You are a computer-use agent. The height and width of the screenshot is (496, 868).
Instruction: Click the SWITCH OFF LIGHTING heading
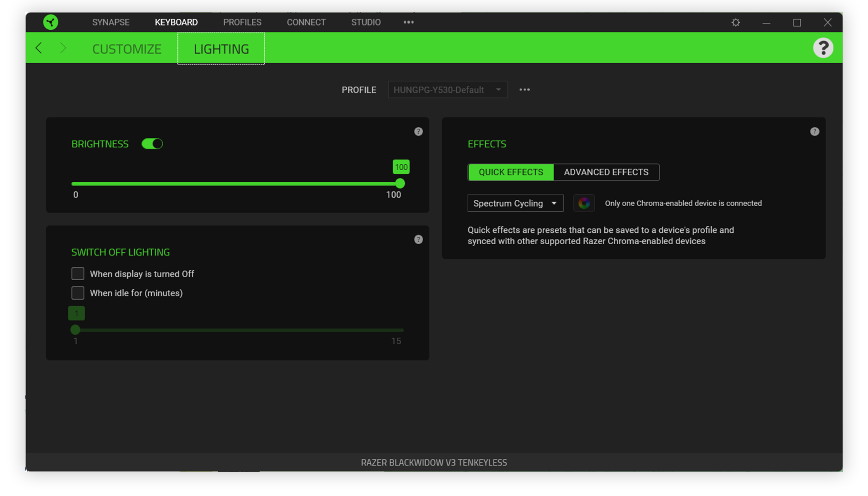click(120, 252)
